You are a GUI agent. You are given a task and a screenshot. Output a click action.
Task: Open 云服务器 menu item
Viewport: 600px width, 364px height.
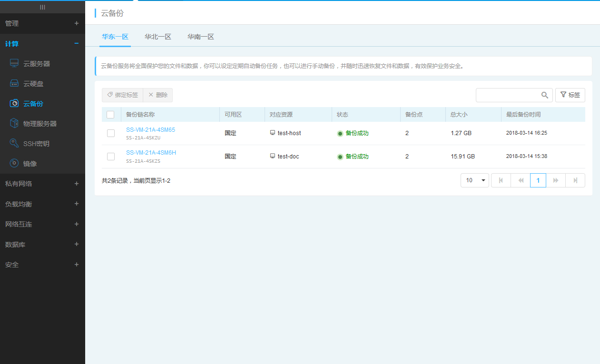(37, 63)
